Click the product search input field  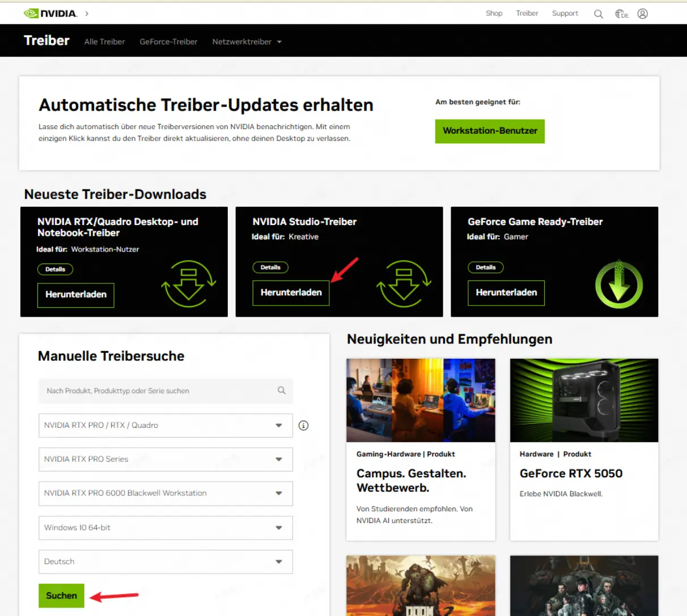click(166, 391)
